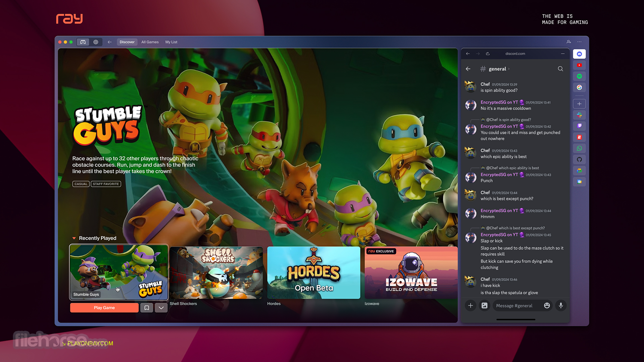Screen dimensions: 644x362
Task: Click the Hordes title text below thumbnail
Action: pyautogui.click(x=274, y=304)
